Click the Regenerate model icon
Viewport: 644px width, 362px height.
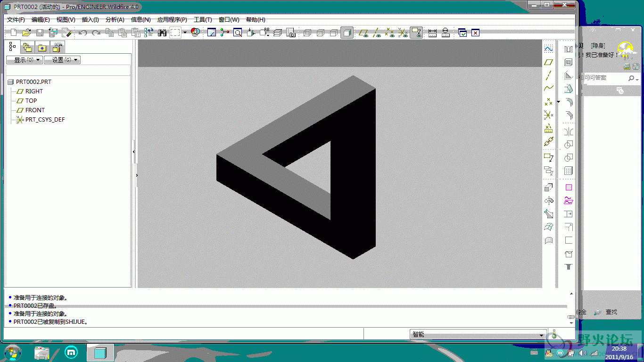(x=149, y=33)
